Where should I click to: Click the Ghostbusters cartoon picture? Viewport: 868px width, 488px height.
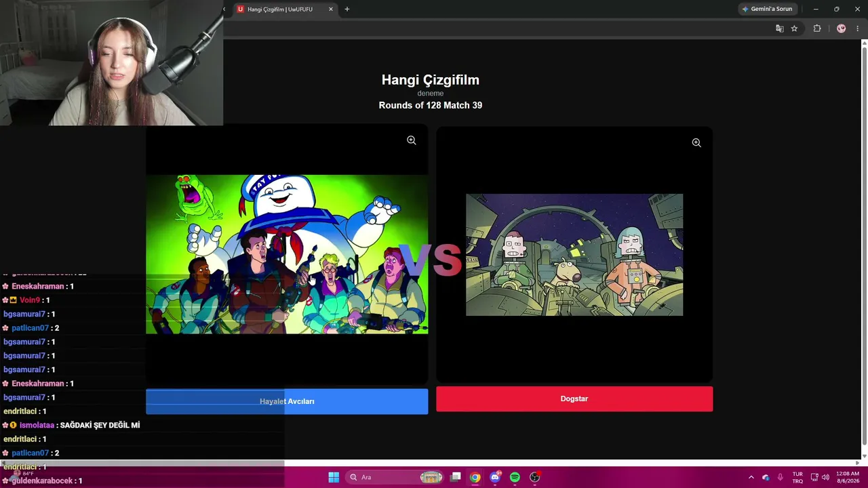coord(287,254)
